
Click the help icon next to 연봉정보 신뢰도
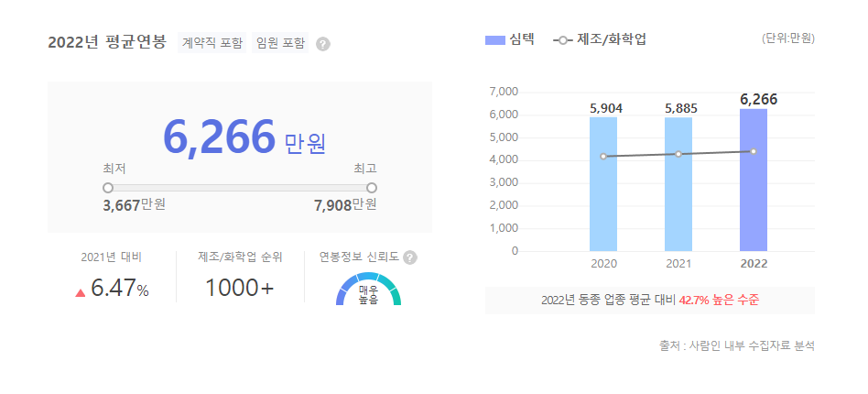(x=410, y=257)
